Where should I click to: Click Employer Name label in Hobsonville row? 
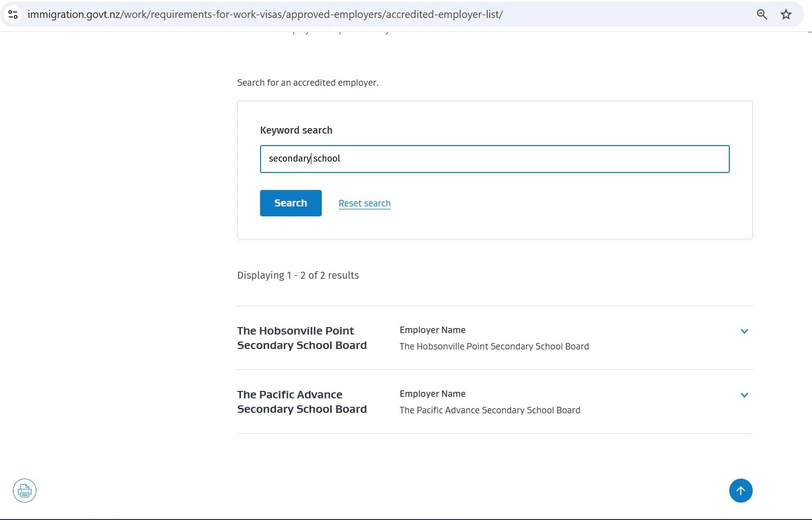[x=432, y=330]
